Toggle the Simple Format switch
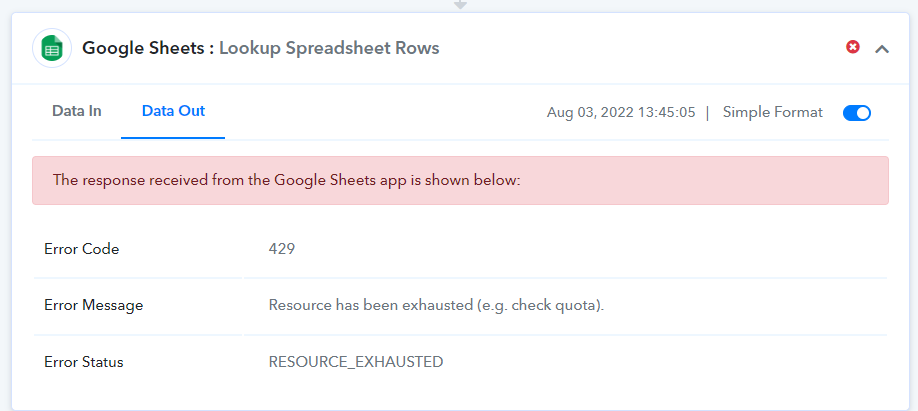Image resolution: width=918 pixels, height=411 pixels. [857, 112]
